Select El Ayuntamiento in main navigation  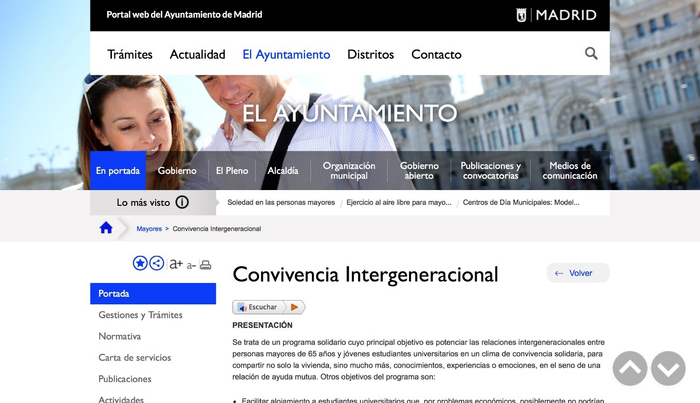tap(286, 54)
